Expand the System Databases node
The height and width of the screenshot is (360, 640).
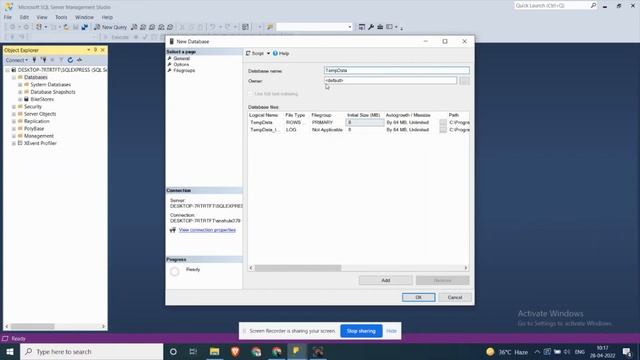(20, 84)
